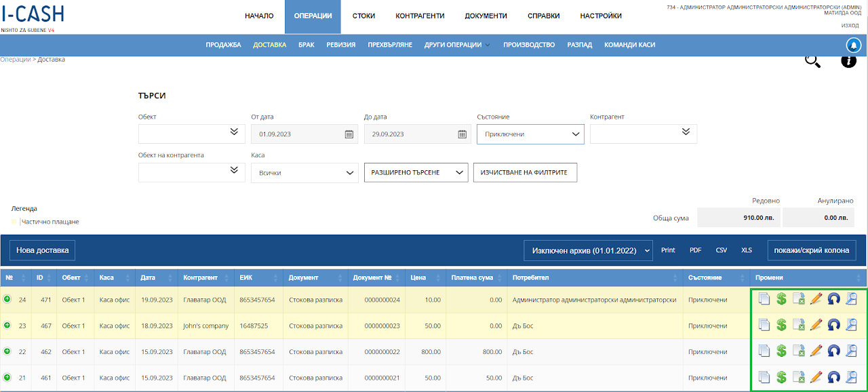Click the copy documents icon for row 24
868x392 pixels.
(x=764, y=300)
